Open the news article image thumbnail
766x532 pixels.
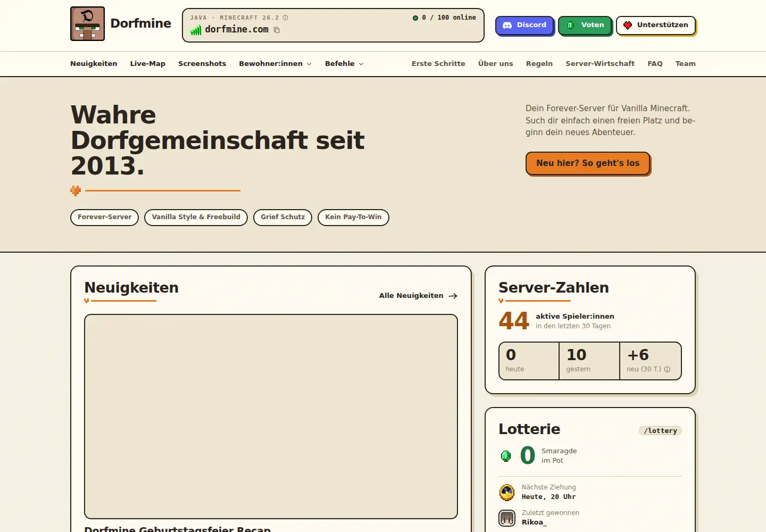point(271,417)
